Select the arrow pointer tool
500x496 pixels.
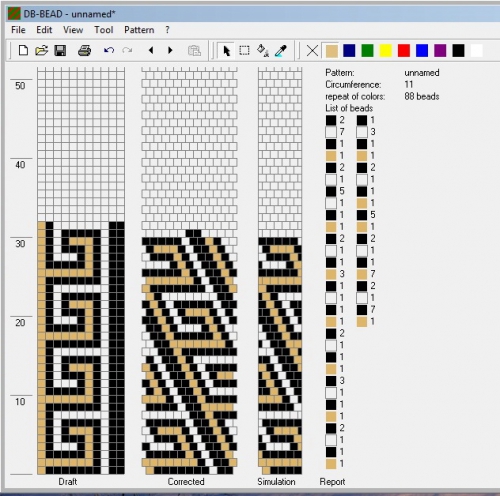[226, 51]
